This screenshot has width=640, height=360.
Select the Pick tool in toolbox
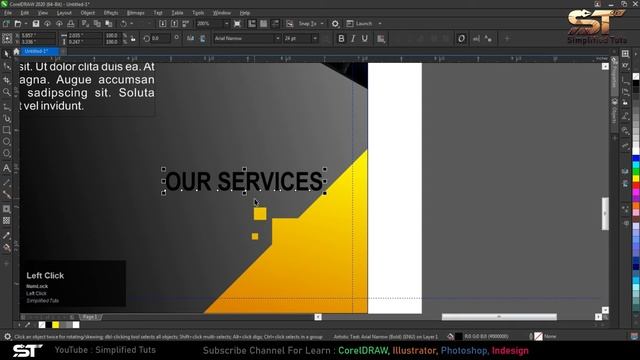(7, 53)
